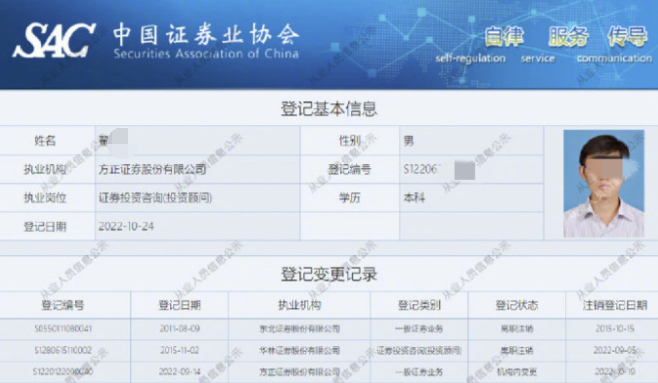Click the 2015-10-15 cancellation date cell
This screenshot has height=383, width=658.
pos(615,328)
